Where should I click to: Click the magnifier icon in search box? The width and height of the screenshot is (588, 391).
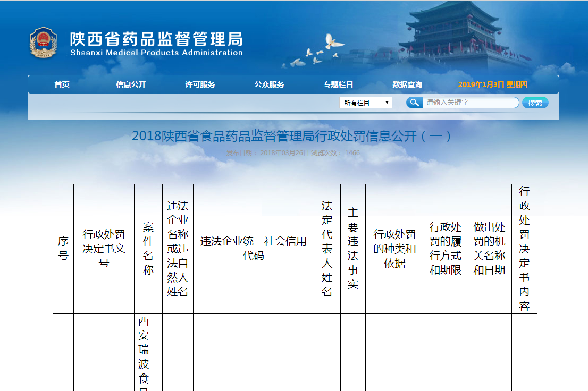[x=415, y=103]
